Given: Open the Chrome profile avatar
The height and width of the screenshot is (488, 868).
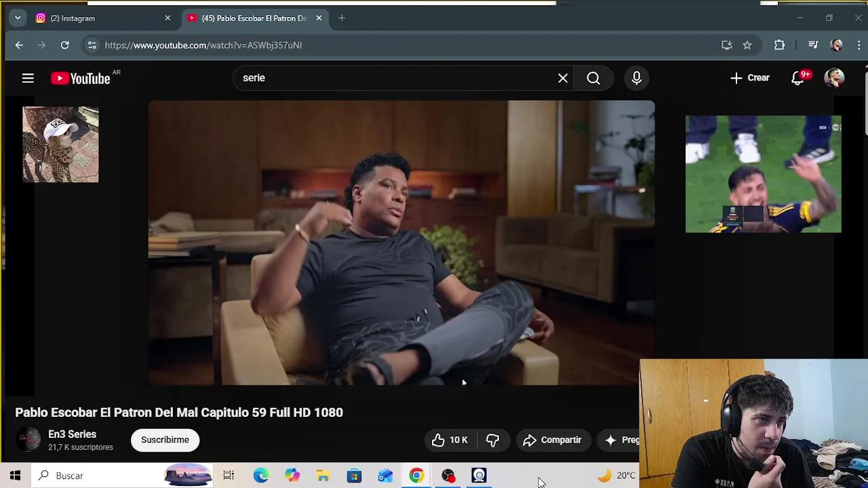Looking at the screenshot, I should [836, 45].
